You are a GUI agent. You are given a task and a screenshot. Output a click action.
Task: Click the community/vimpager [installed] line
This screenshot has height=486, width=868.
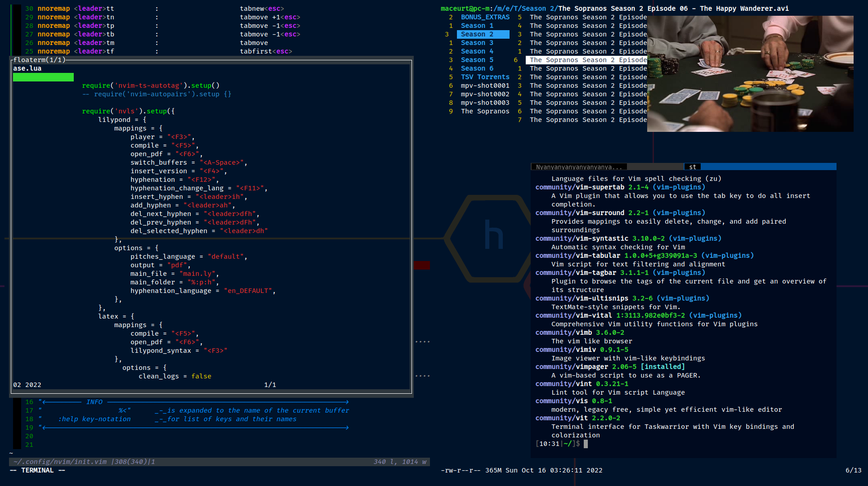(x=610, y=367)
